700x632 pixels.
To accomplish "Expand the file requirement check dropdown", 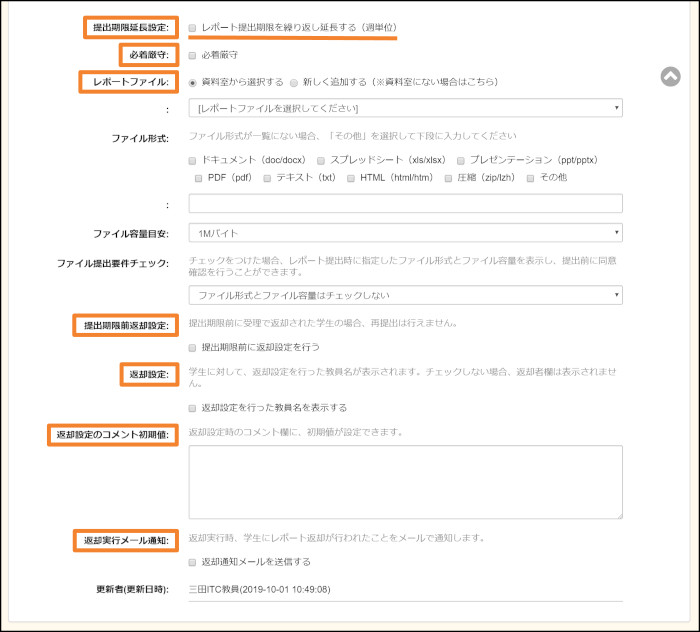I will coord(405,295).
